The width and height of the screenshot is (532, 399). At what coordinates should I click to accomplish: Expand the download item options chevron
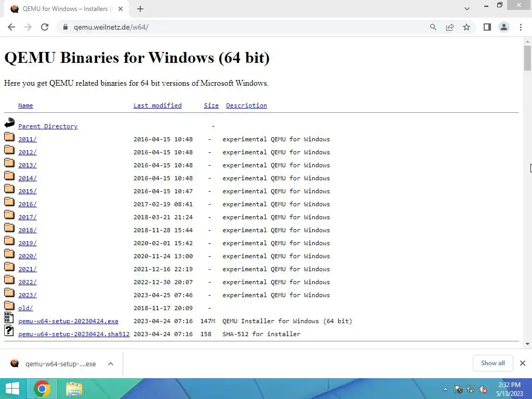point(111,364)
